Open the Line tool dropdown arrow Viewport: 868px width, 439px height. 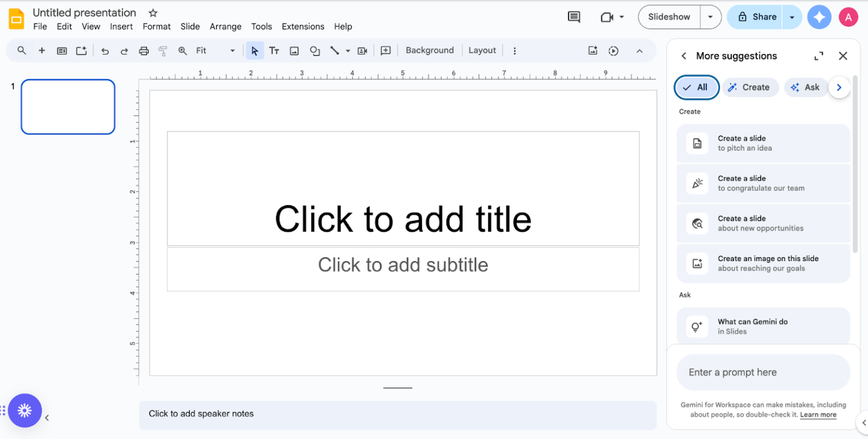347,50
